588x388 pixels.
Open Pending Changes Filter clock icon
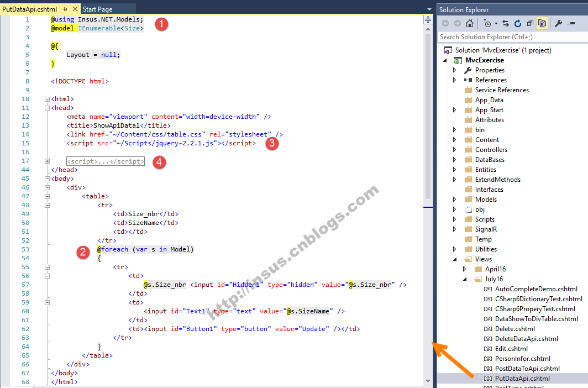(x=487, y=24)
